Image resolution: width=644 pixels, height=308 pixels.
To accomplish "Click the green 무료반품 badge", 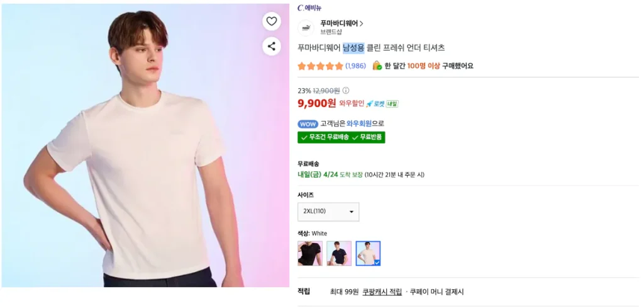I will [368, 137].
